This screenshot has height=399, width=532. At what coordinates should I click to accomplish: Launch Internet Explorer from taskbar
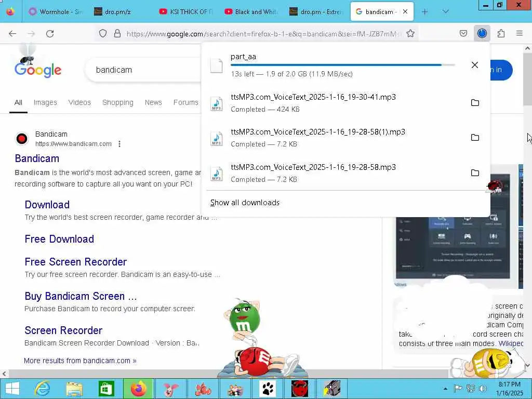pyautogui.click(x=43, y=389)
